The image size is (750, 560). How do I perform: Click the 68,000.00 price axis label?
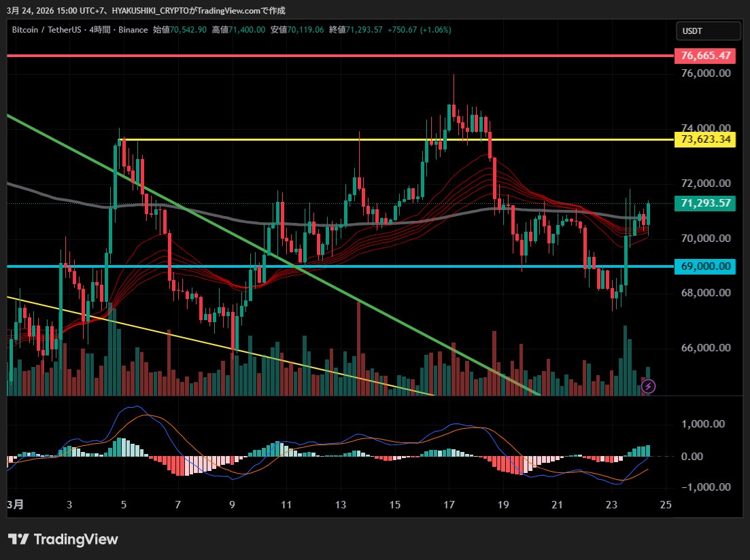click(x=706, y=293)
